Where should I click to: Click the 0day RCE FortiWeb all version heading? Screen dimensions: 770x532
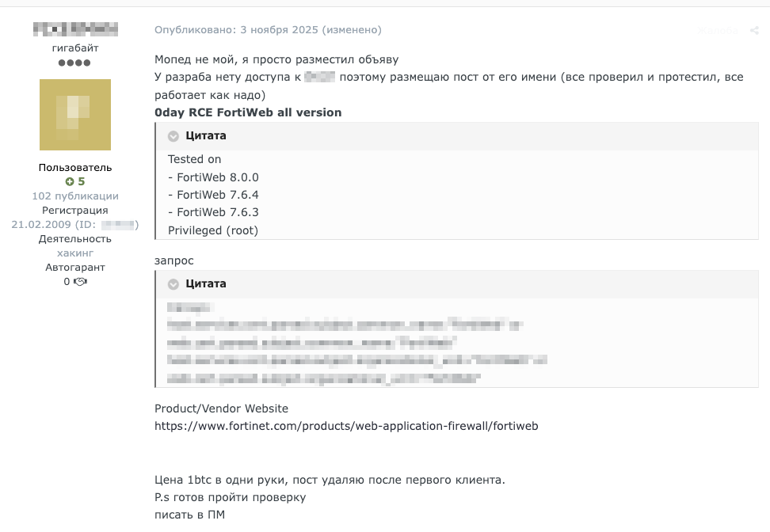click(248, 112)
